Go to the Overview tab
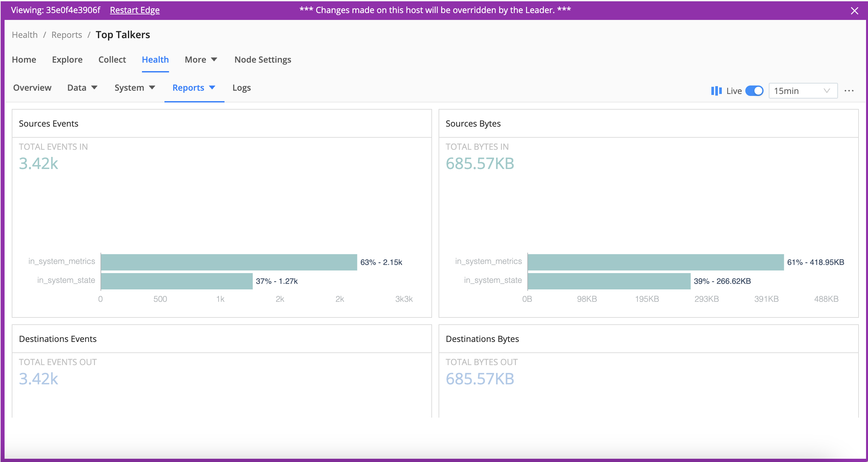 tap(32, 88)
